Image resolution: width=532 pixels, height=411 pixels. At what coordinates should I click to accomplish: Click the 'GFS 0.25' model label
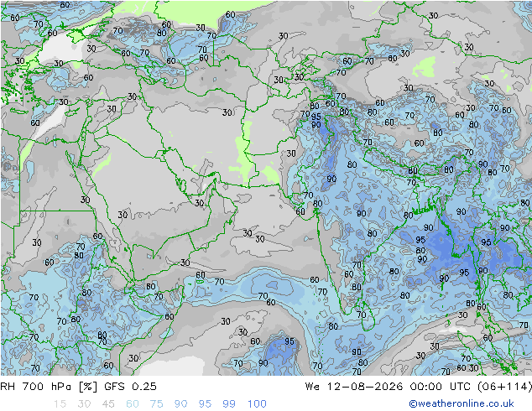[130, 387]
